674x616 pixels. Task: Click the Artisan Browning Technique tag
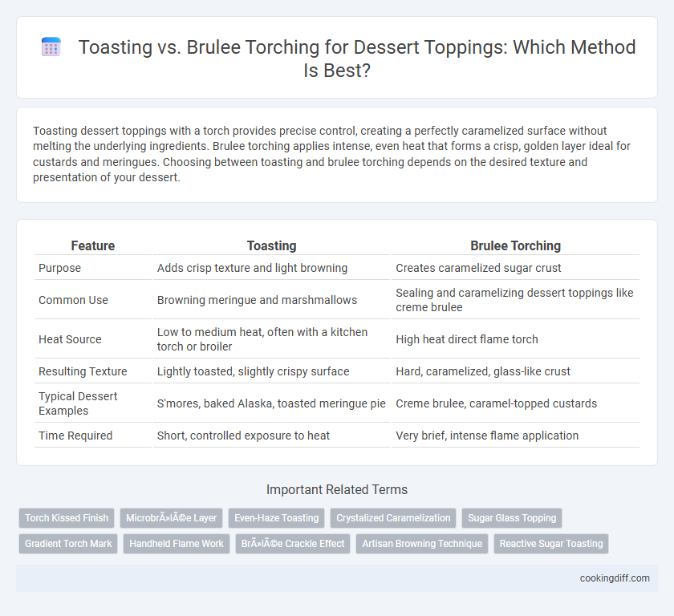[422, 543]
